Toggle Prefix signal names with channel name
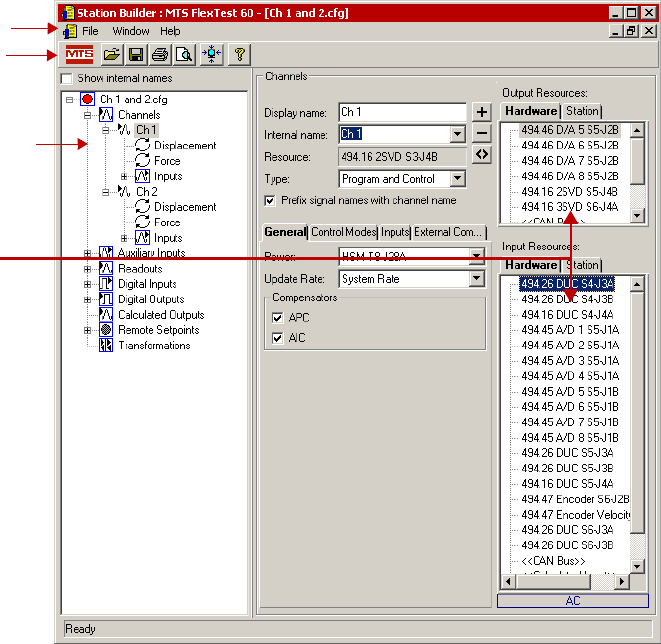Image resolution: width=661 pixels, height=644 pixels. coord(269,201)
